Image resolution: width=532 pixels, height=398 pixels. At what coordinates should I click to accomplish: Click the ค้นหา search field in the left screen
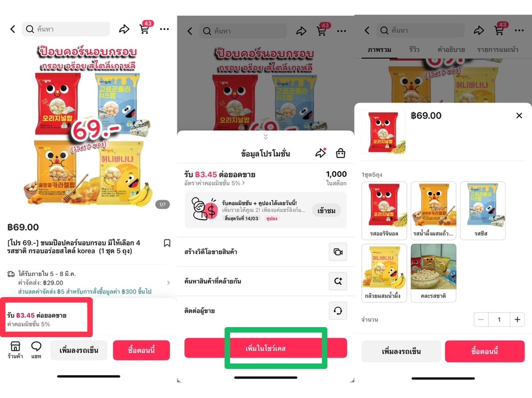tap(66, 29)
